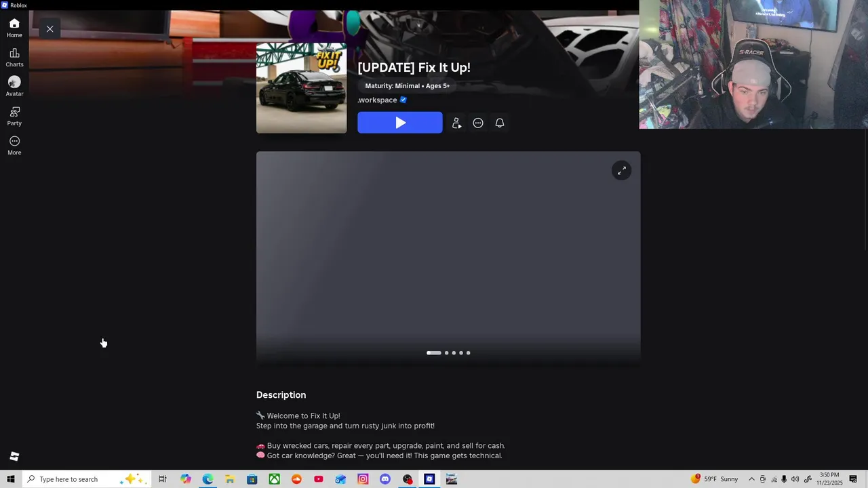The height and width of the screenshot is (488, 868).
Task: Open SoundCloud from the taskbar
Action: point(296,479)
